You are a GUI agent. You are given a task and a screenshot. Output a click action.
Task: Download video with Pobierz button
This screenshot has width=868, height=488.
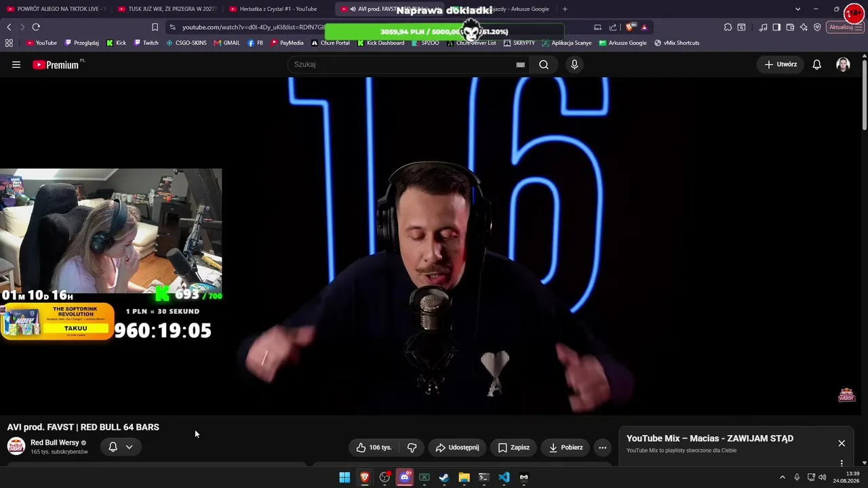tap(566, 447)
